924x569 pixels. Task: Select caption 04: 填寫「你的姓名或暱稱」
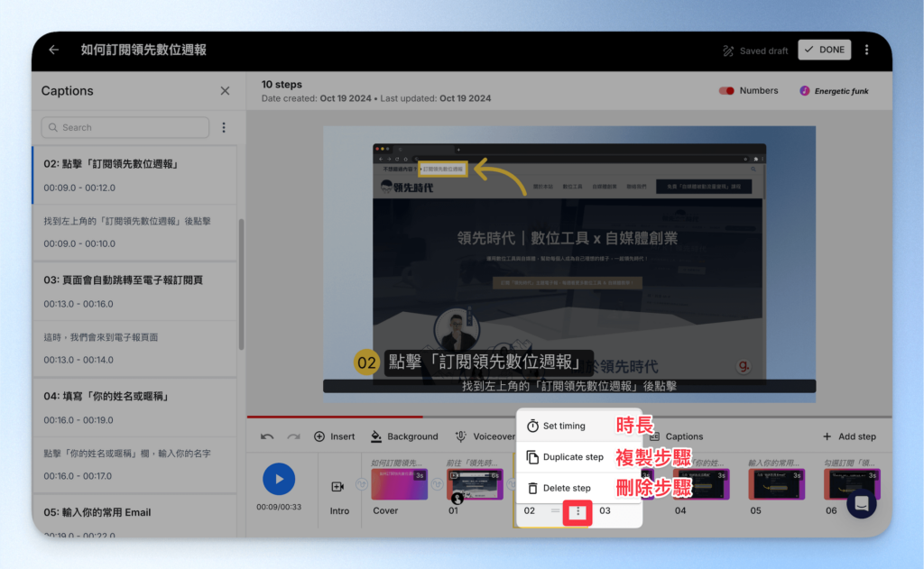pos(135,408)
